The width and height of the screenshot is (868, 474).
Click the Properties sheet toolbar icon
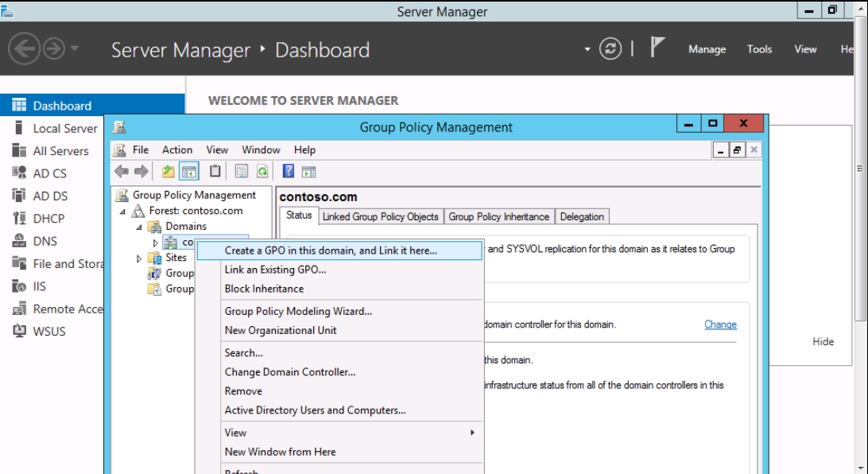[x=242, y=172]
